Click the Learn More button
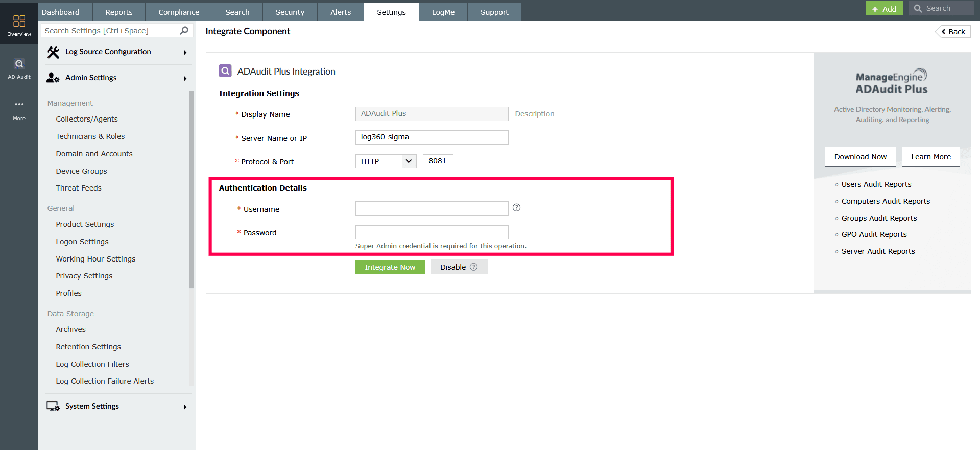The height and width of the screenshot is (450, 980). coord(931,156)
